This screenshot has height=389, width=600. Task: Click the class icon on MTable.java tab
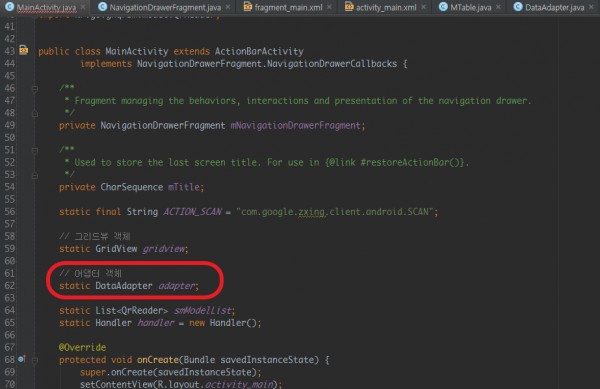[x=443, y=7]
